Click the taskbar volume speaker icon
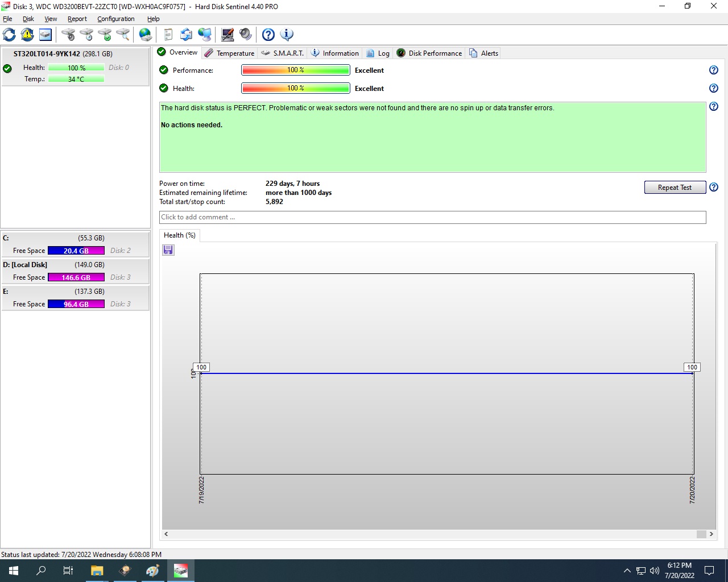 click(x=655, y=571)
